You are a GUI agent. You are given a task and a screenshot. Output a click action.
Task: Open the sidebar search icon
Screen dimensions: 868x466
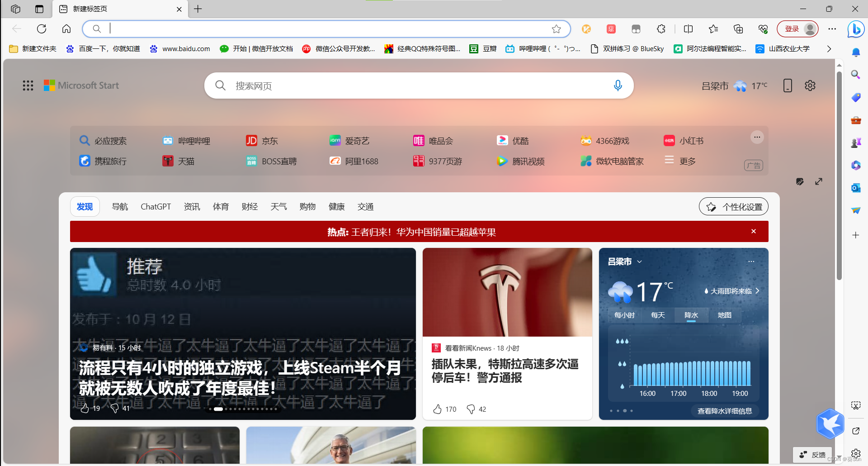tap(856, 75)
